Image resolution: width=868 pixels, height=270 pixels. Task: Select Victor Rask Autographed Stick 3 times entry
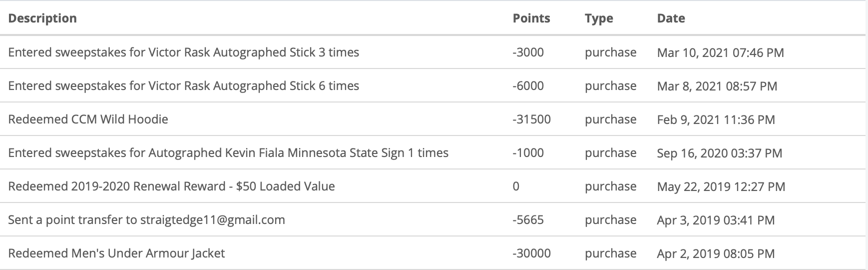(183, 52)
